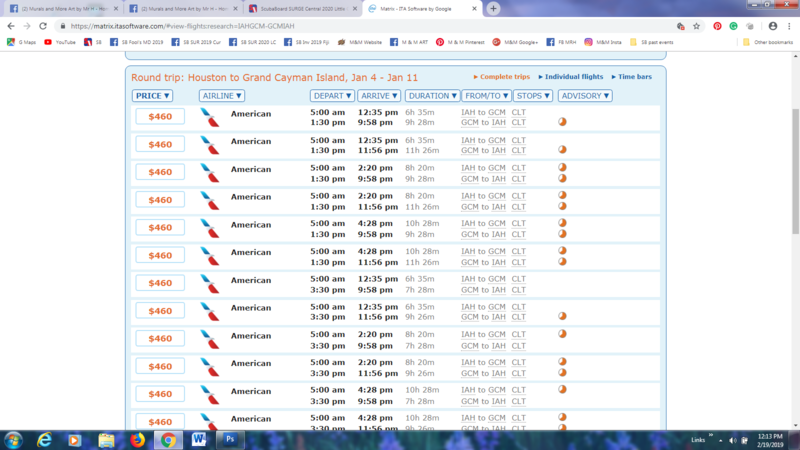Open the M&M Insta bookmark
The height and width of the screenshot is (450, 800).
(603, 42)
